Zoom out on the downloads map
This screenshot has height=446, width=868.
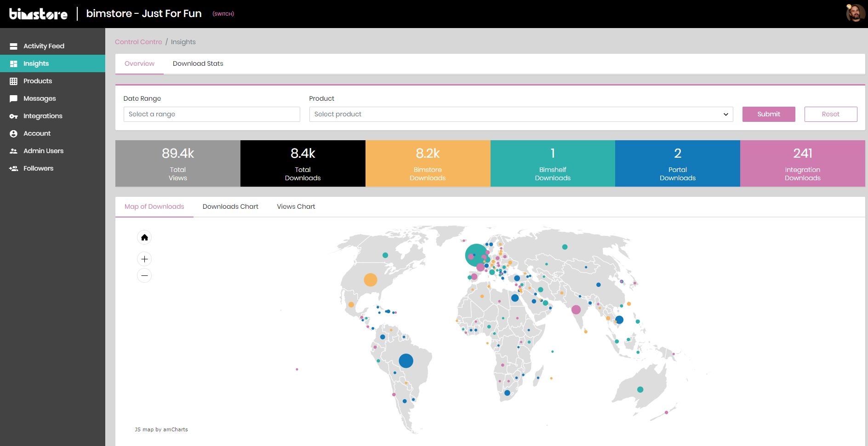144,275
